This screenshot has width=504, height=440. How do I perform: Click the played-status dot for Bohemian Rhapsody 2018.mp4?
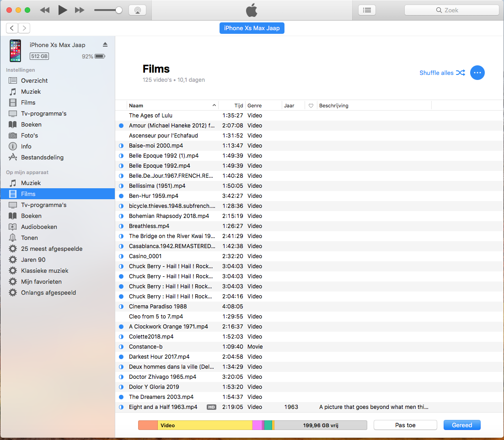pos(121,216)
